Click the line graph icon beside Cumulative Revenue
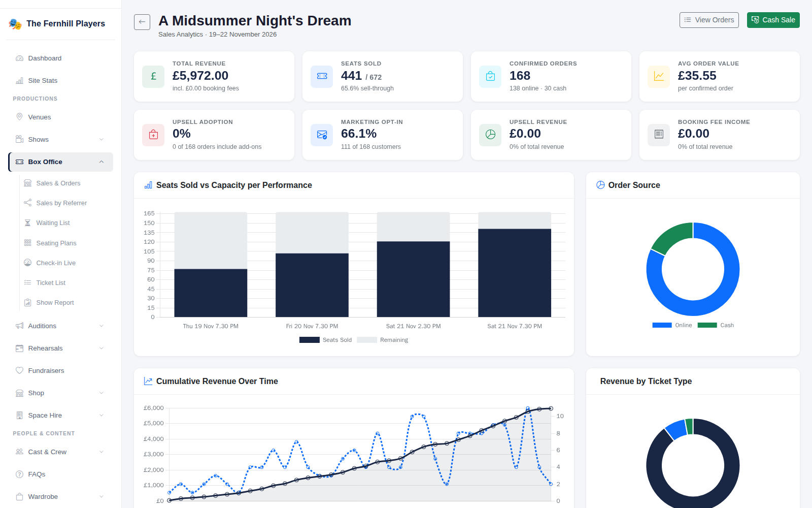This screenshot has height=508, width=812. point(148,381)
